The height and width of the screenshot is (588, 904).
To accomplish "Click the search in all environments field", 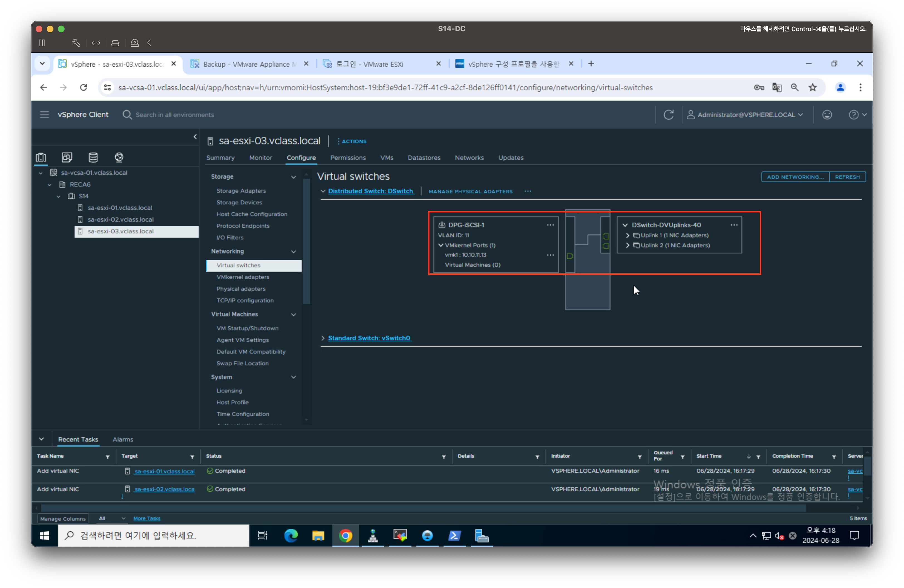I will click(x=175, y=115).
